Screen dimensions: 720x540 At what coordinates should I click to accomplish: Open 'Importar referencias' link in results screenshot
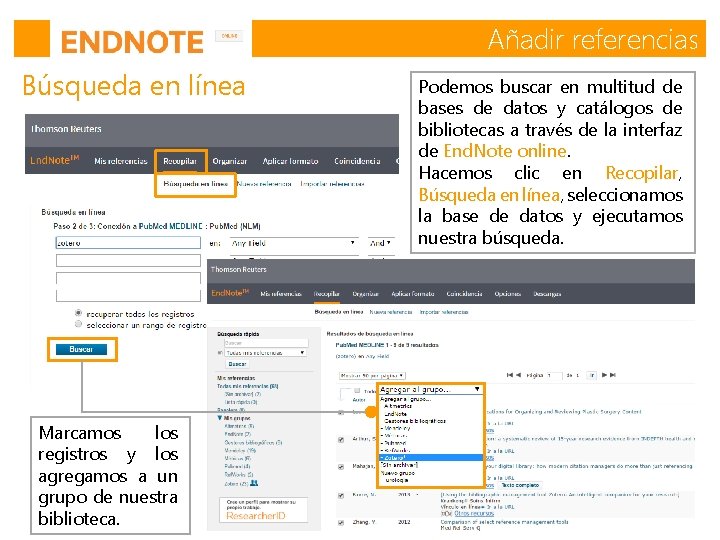(444, 312)
